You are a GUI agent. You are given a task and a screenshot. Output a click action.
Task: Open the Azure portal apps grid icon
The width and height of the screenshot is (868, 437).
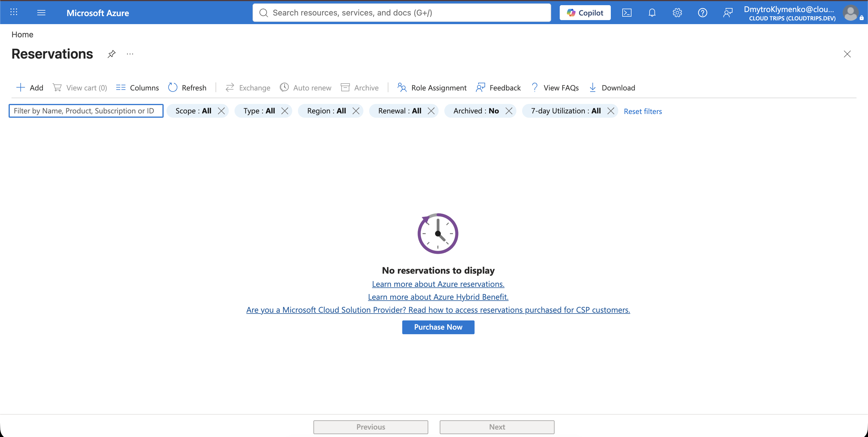[14, 12]
